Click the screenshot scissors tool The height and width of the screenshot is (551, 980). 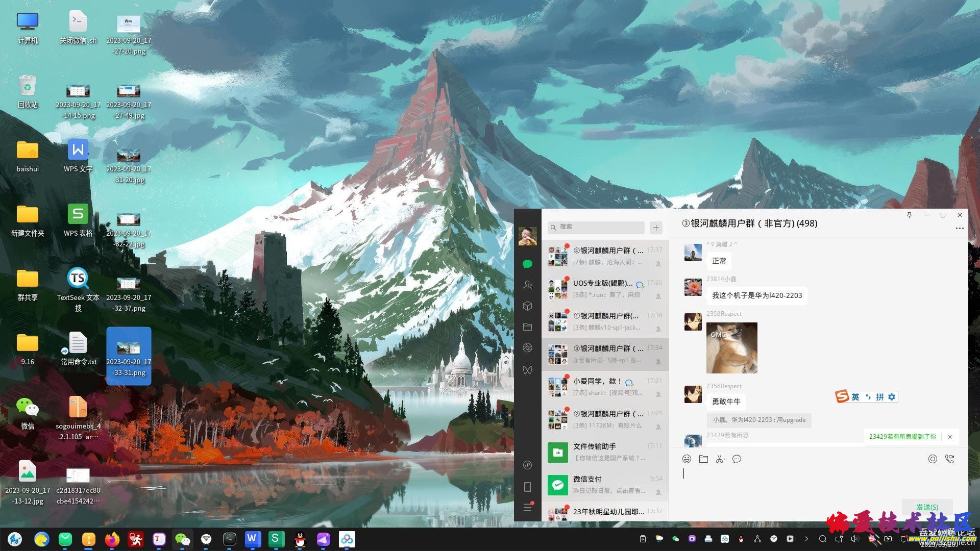point(720,459)
